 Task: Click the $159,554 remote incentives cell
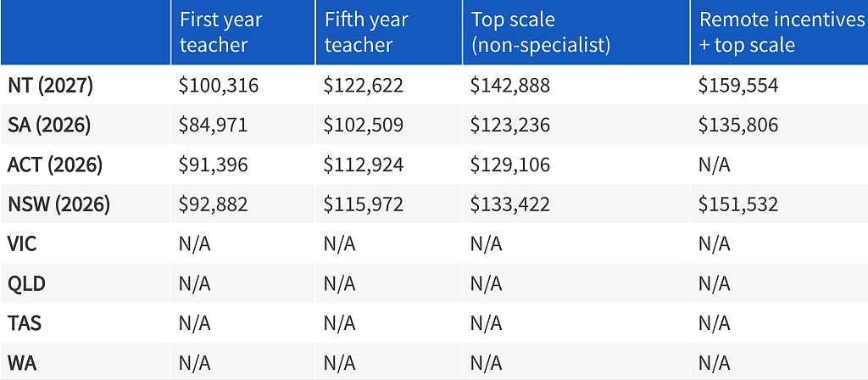738,86
